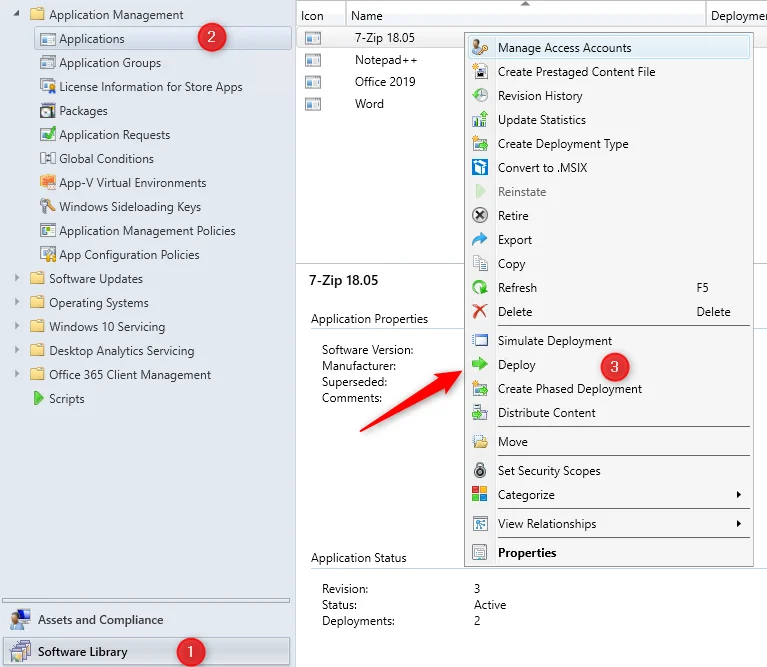
Task: Click the red Delete X icon
Action: click(x=480, y=311)
